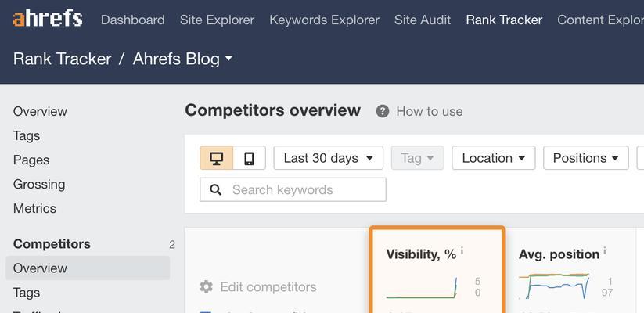Open the Last 30 days dropdown
This screenshot has height=313, width=644.
328,158
